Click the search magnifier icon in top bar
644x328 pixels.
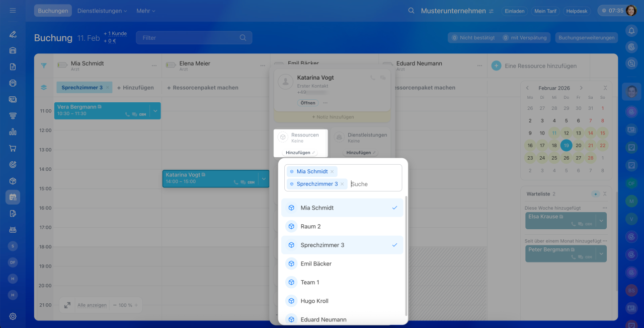(x=411, y=11)
